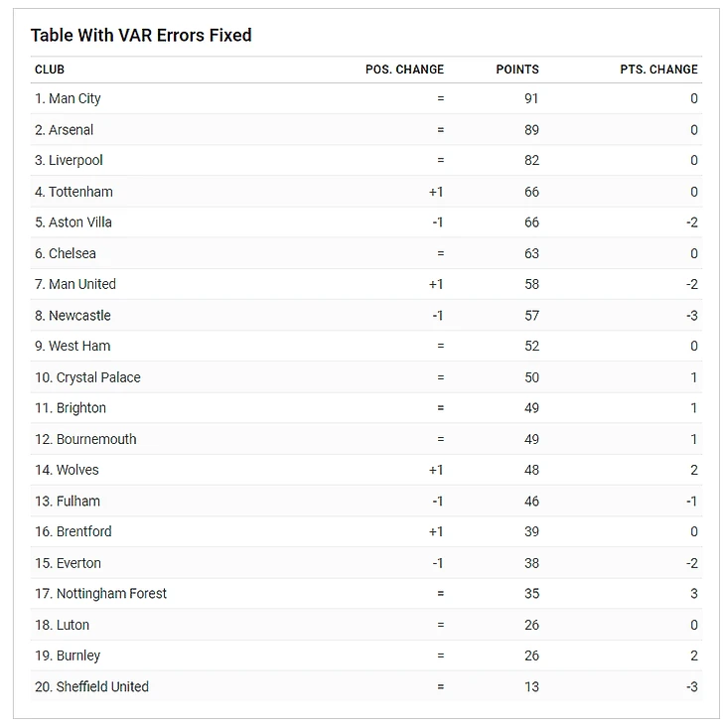
Task: Sort by POS. CHANGE column header
Action: (x=404, y=70)
